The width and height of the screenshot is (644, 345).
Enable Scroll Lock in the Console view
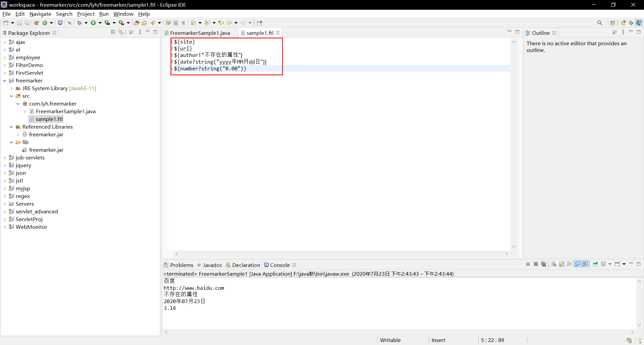coord(561,264)
